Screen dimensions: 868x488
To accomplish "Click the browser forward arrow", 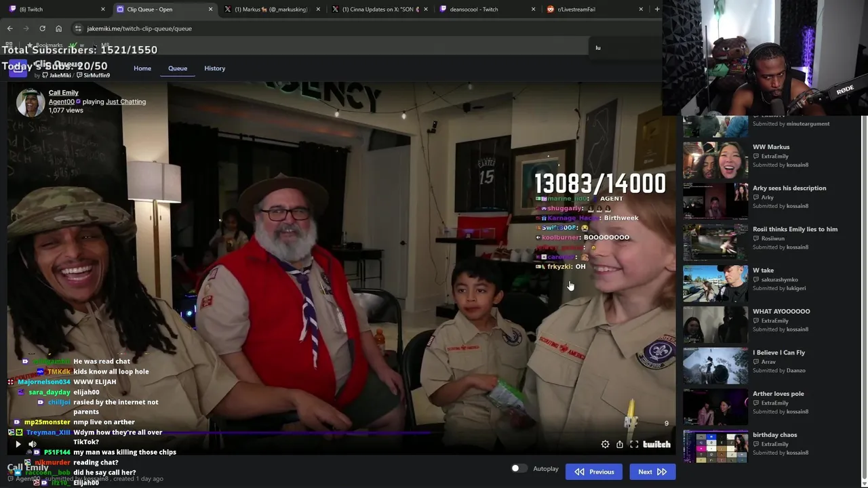I will coord(26,28).
